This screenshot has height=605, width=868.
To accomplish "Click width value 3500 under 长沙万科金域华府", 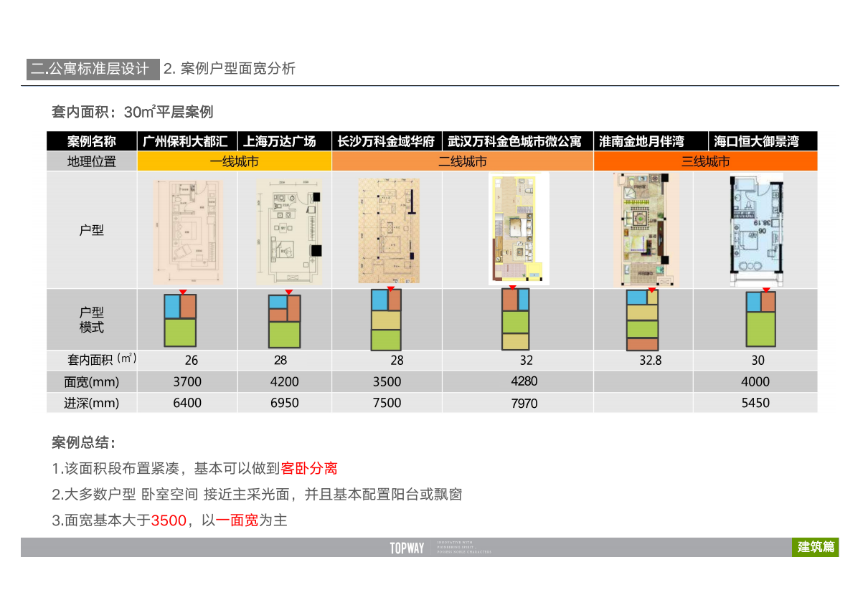I will (387, 381).
